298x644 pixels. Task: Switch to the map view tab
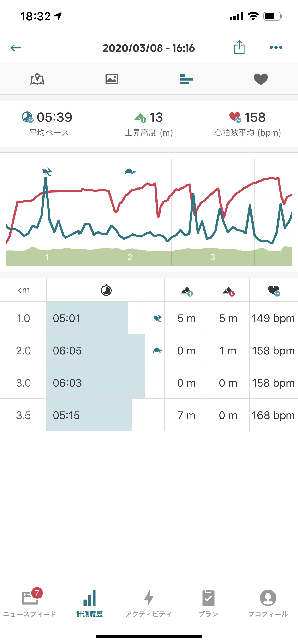37,79
